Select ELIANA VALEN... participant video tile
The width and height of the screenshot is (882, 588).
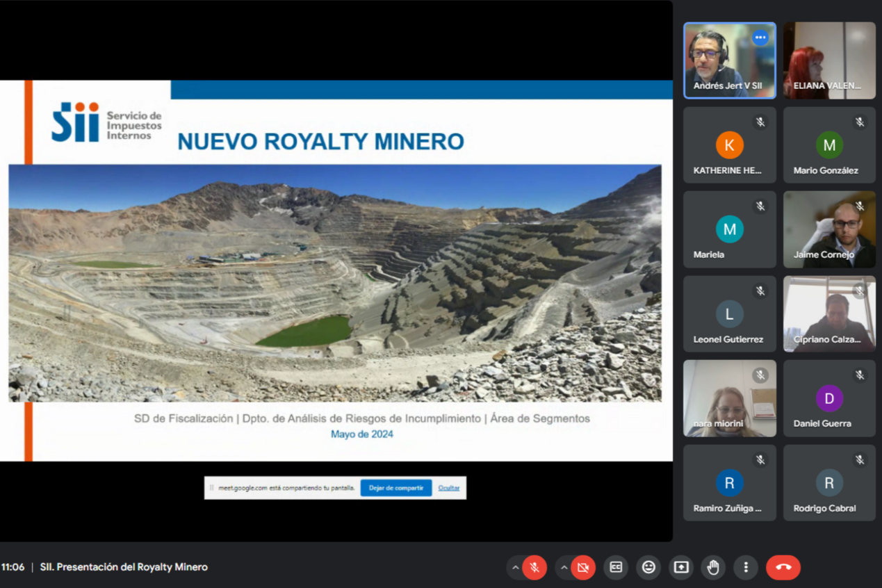829,60
